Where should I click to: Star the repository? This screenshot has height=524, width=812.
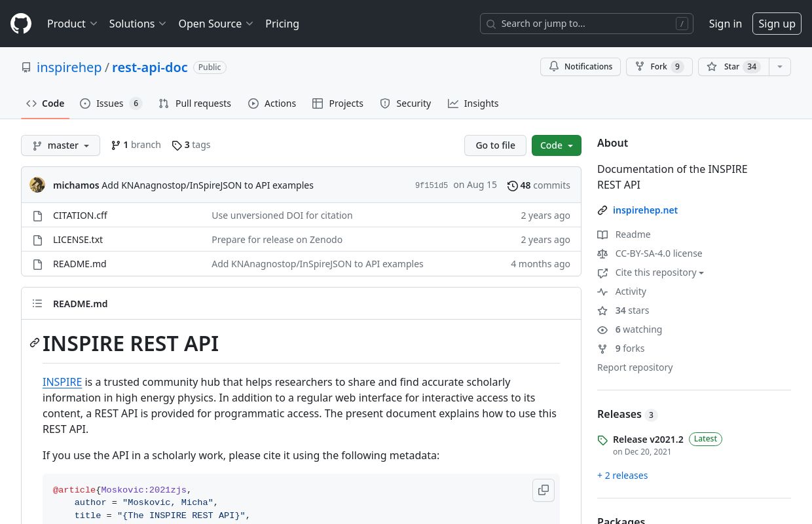(x=733, y=67)
